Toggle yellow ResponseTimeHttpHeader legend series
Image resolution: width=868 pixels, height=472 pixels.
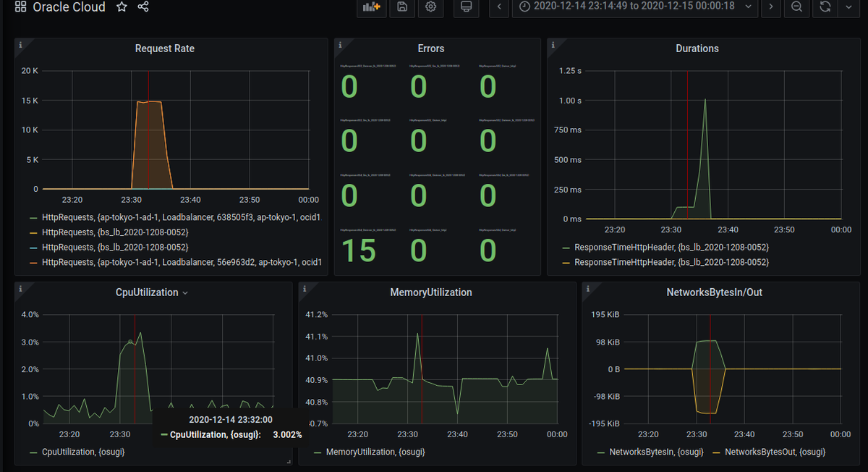[x=671, y=261]
